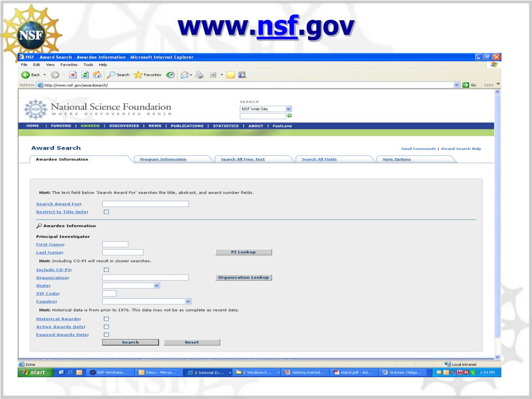Image resolution: width=532 pixels, height=399 pixels.
Task: Click the Search Award For text field
Action: [145, 204]
